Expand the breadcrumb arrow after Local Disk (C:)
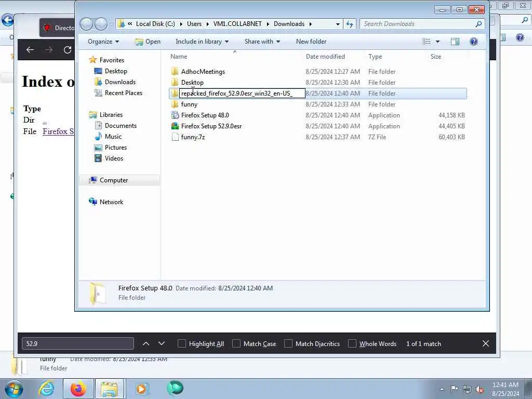This screenshot has width=532, height=399. [181, 24]
